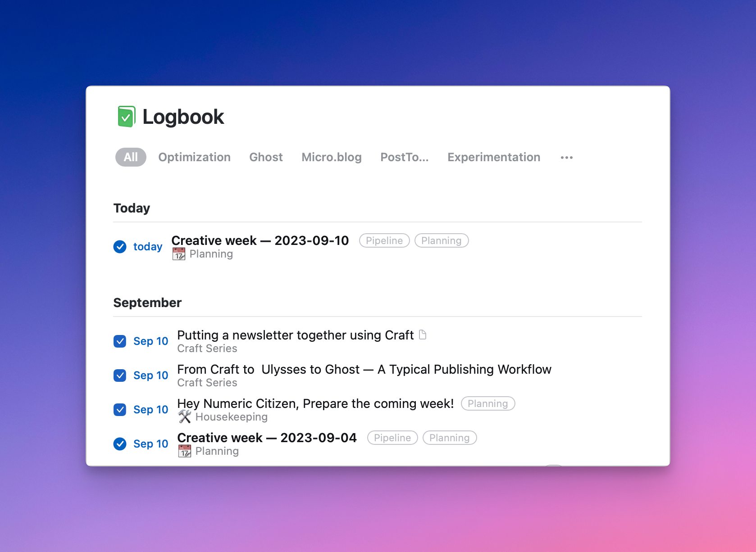Screen dimensions: 756x552
Task: Switch to the Micro.blog filter
Action: click(332, 157)
